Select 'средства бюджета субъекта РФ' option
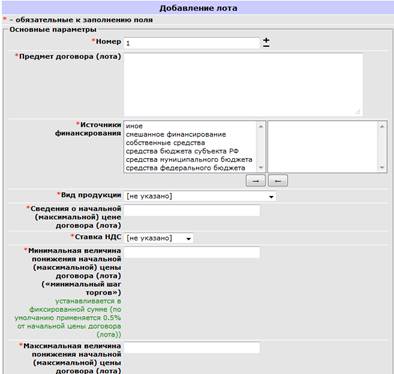Viewport: 394px width, 374px height. click(182, 151)
